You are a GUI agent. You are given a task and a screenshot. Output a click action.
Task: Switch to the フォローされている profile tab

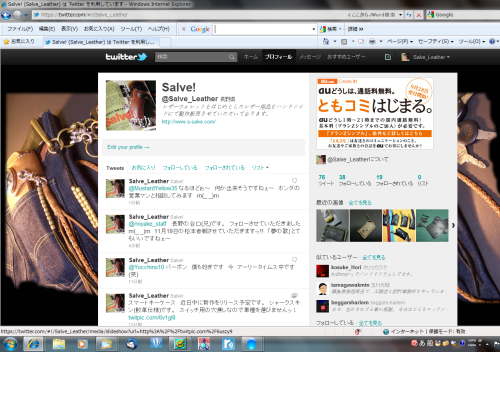[224, 167]
